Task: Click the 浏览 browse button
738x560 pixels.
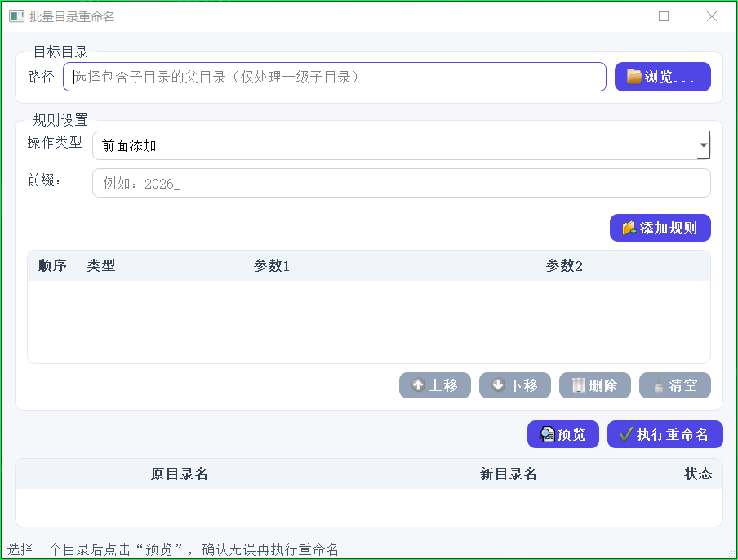Action: click(662, 76)
